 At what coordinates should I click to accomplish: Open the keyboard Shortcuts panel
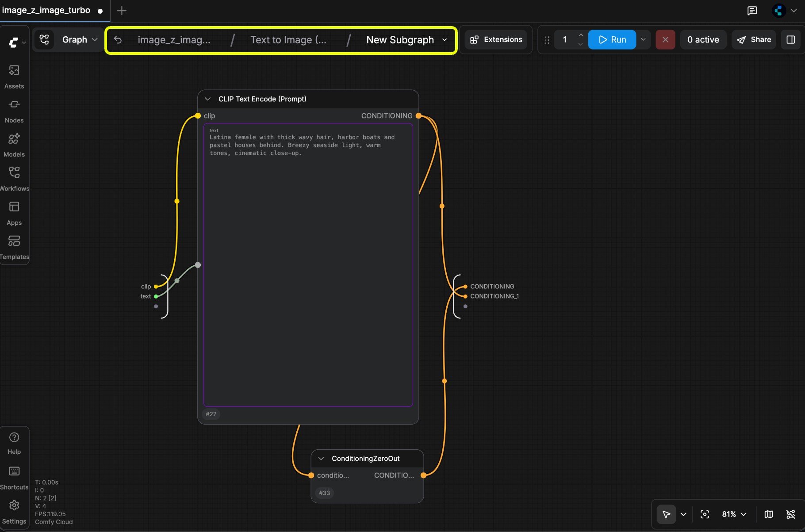(x=14, y=478)
